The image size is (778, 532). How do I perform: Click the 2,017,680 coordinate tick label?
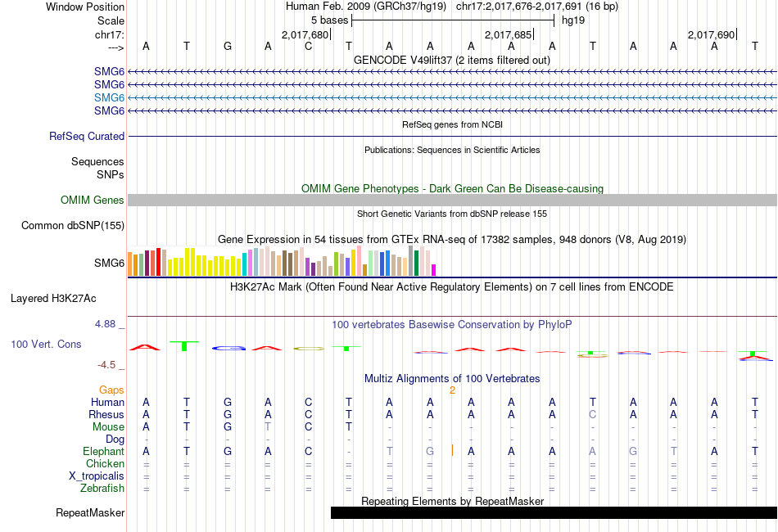tap(305, 34)
